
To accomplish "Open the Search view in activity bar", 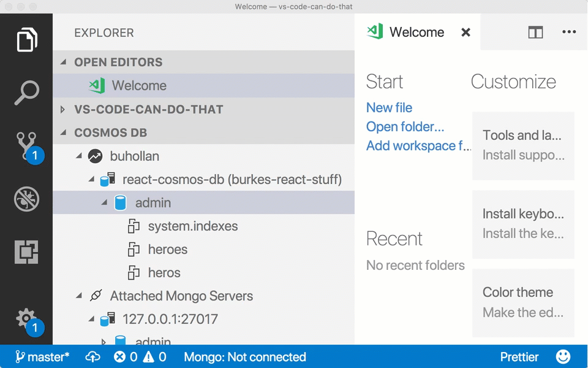I will tap(26, 93).
